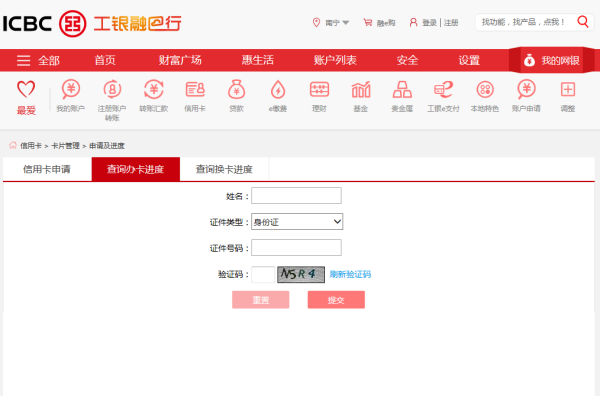Open the 最爱 favorites heart icon
Screen dimensions: 600x396
pos(26,89)
